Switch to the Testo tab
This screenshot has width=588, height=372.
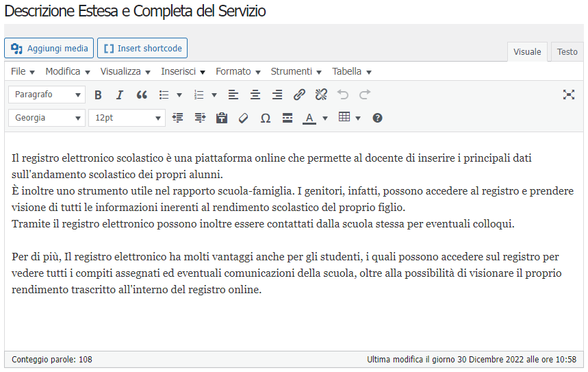point(567,52)
